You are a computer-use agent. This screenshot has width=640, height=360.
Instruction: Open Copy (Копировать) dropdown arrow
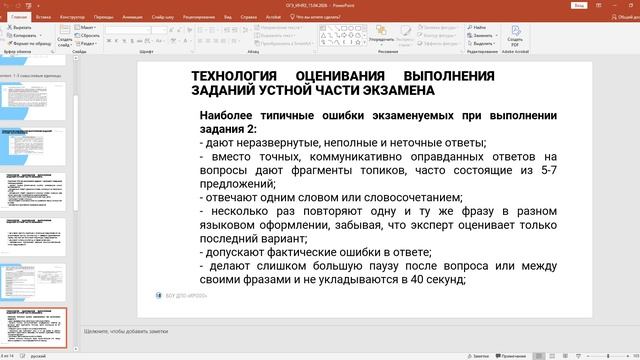[x=40, y=36]
